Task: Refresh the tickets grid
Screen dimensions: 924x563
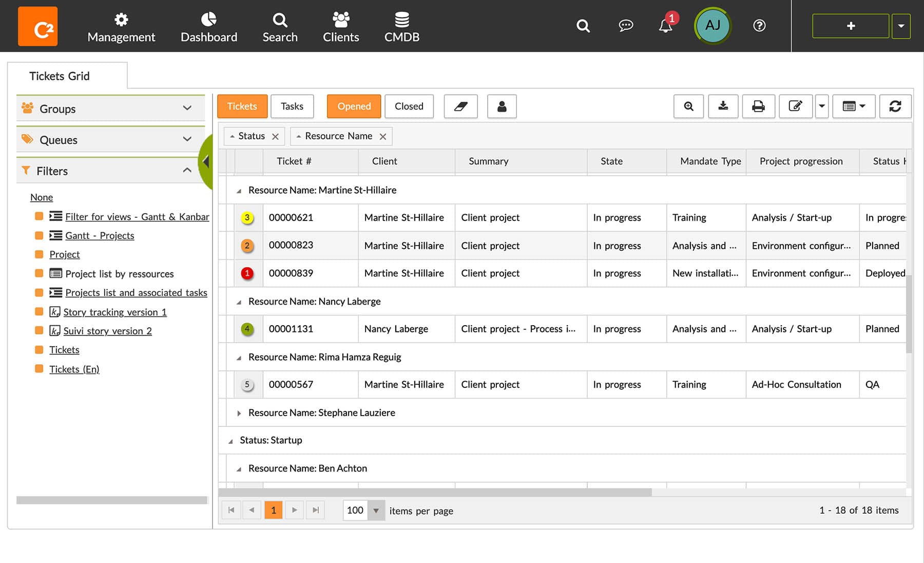Action: click(x=895, y=106)
